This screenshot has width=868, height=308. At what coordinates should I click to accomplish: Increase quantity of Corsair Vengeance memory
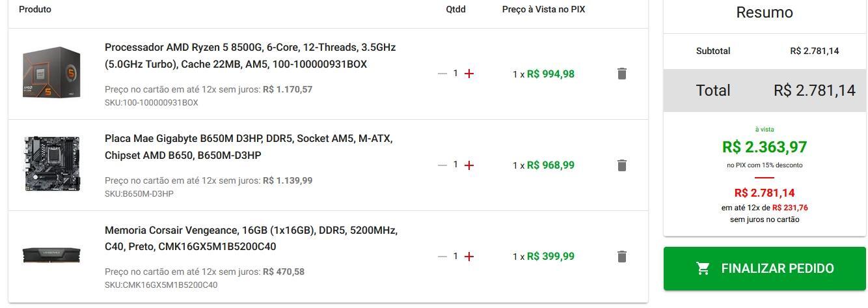click(x=469, y=256)
